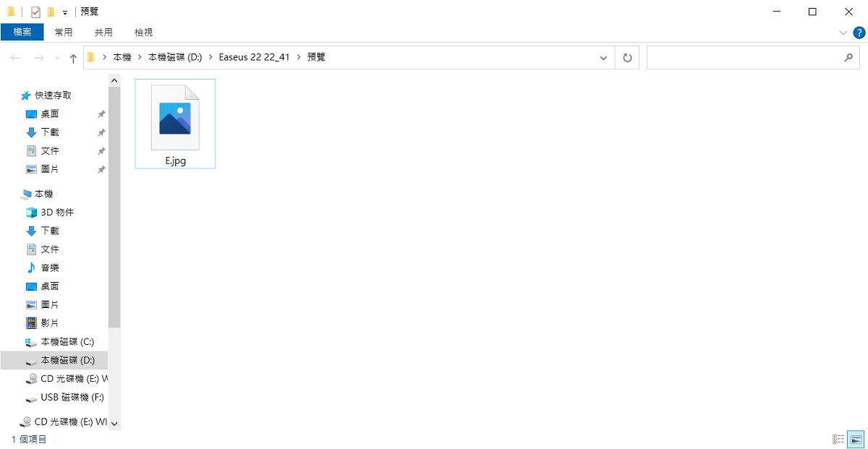Open the 音樂 folder
Viewport: 868px width, 449px height.
click(50, 268)
